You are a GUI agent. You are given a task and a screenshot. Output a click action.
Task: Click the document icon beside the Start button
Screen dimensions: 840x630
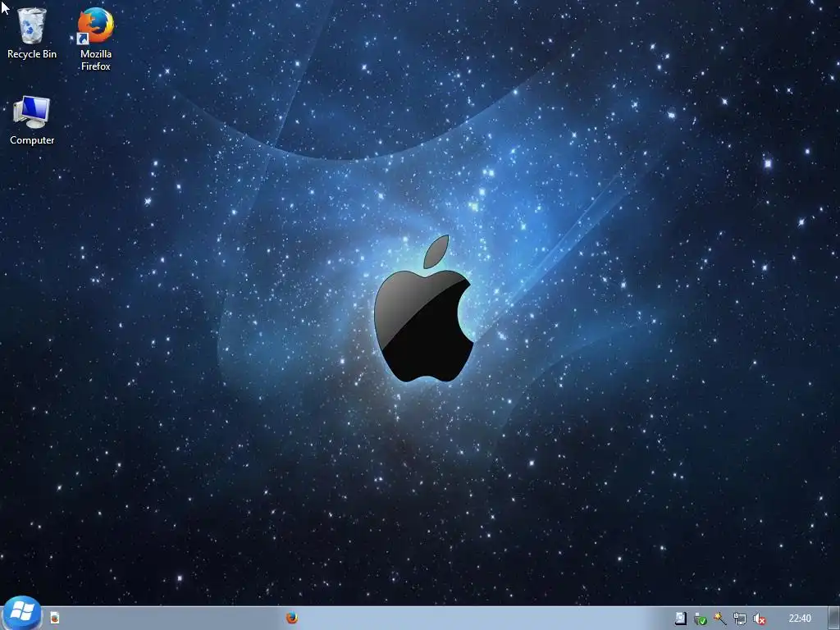click(x=55, y=619)
